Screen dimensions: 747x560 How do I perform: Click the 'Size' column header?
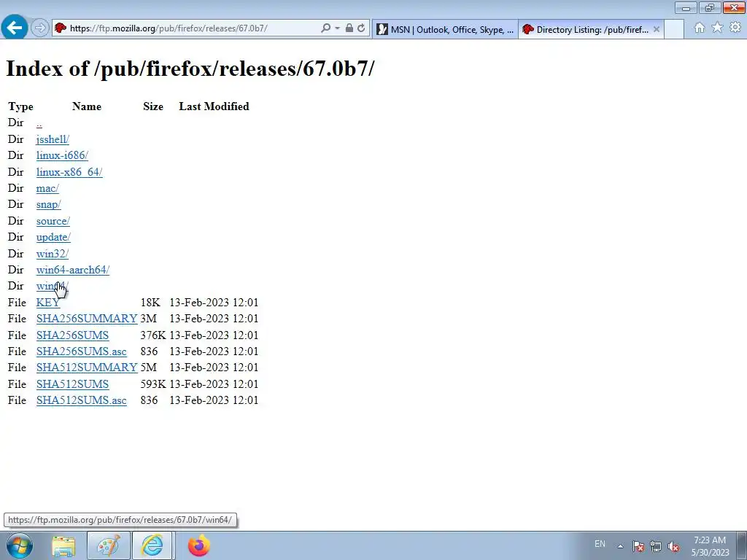tap(153, 106)
